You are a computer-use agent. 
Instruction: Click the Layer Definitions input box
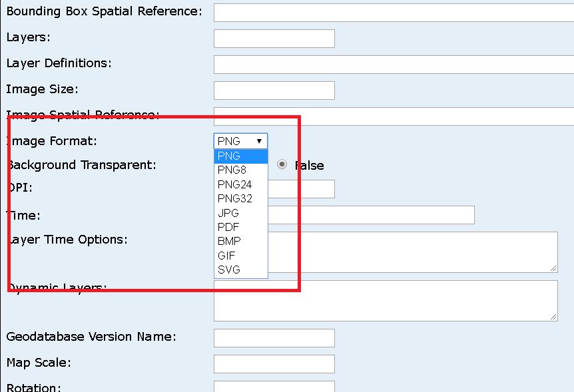click(x=393, y=65)
